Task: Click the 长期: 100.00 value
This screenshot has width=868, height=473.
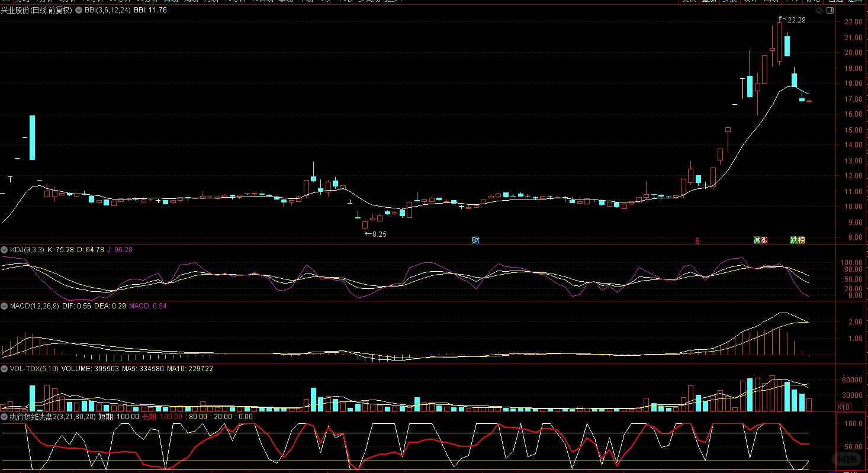Action: click(x=162, y=417)
